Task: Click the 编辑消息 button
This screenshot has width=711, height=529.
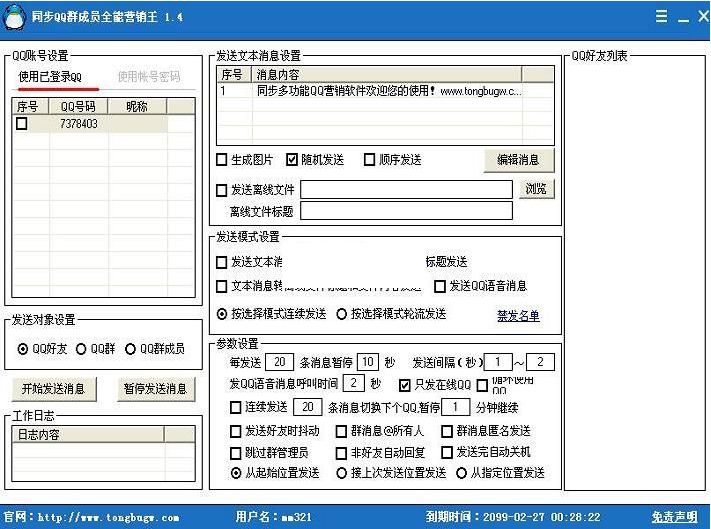Action: point(518,160)
